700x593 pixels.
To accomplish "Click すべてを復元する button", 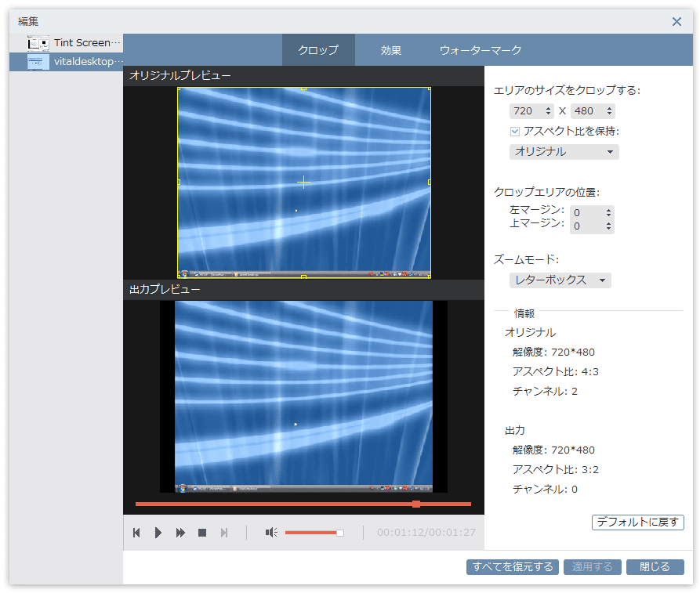I will (513, 567).
